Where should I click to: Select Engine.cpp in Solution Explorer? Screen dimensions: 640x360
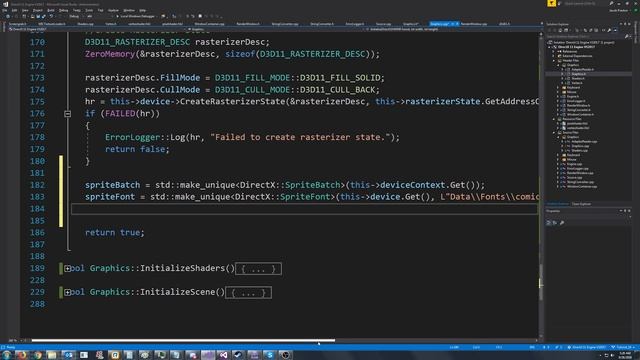[x=574, y=164]
